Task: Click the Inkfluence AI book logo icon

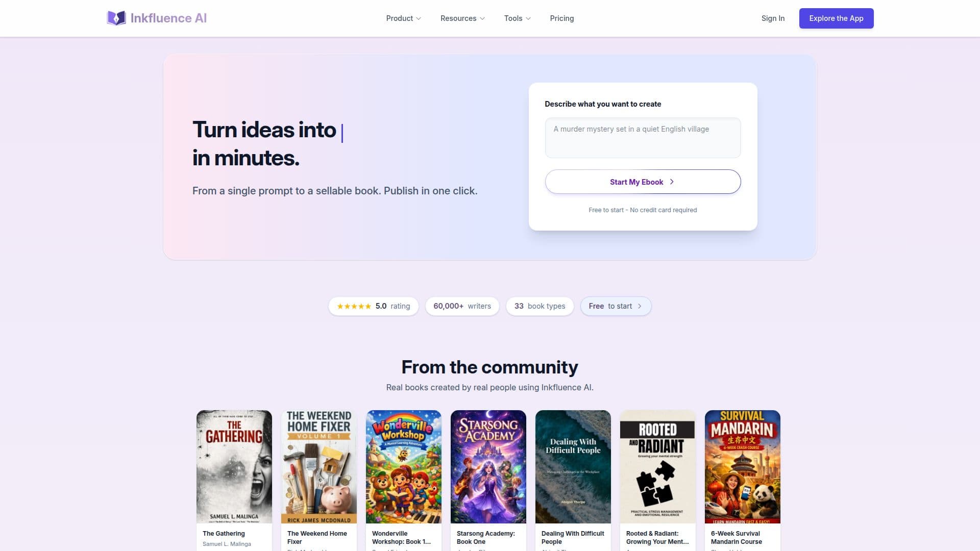Action: [116, 18]
